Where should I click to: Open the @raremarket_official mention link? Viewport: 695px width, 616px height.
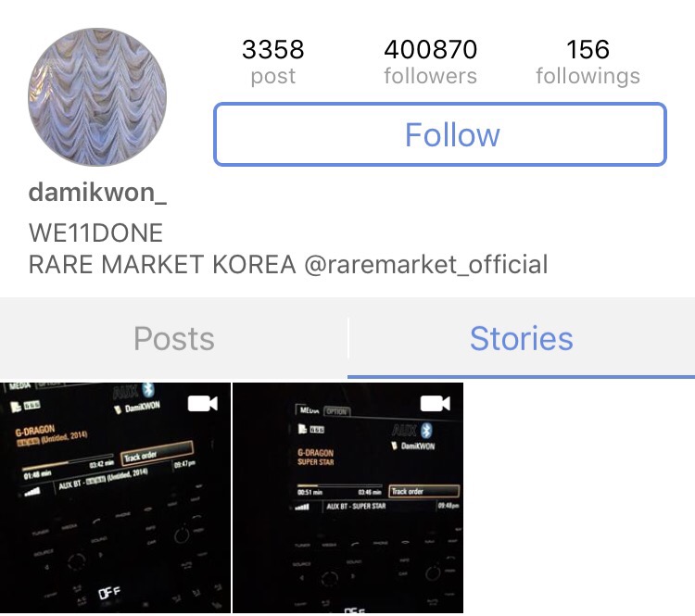click(x=426, y=265)
